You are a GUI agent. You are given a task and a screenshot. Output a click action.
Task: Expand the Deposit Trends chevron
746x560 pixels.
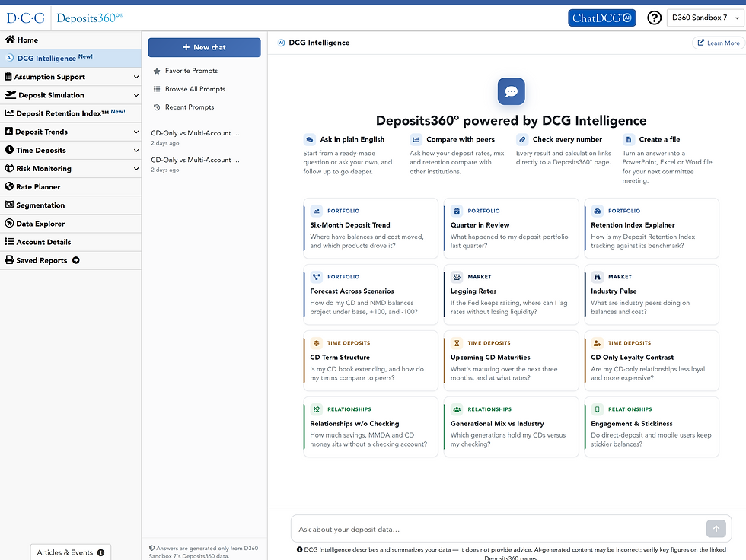[136, 132]
